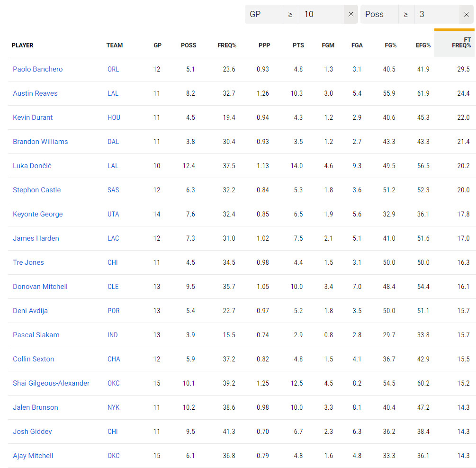
Task: Open Keyonte George's player page
Action: pos(37,214)
